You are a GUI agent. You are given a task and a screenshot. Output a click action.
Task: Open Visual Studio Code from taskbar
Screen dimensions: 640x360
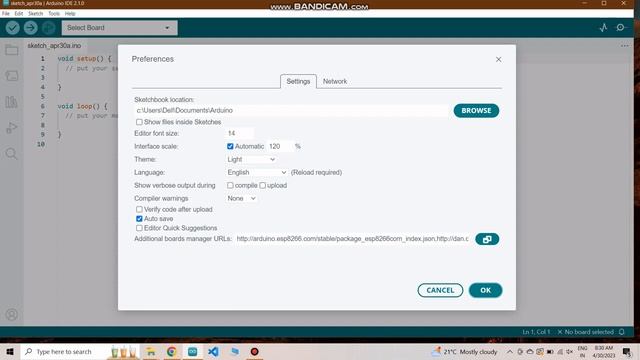tap(213, 351)
